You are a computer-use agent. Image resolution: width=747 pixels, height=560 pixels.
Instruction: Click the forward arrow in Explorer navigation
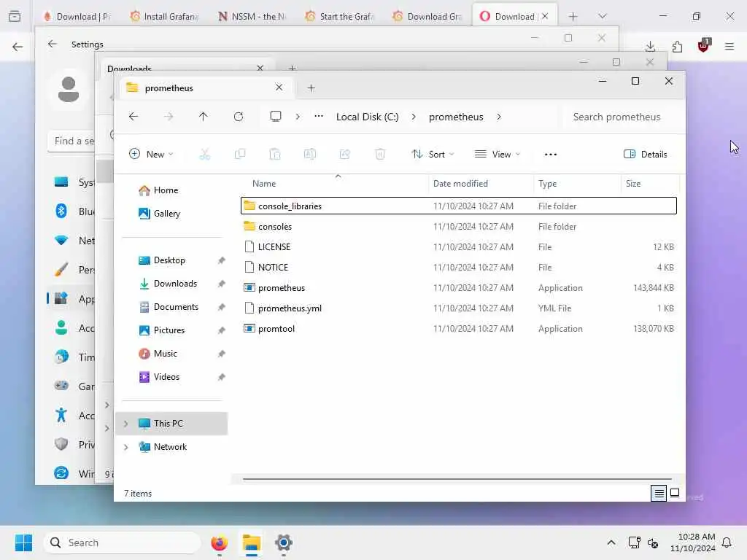(169, 117)
